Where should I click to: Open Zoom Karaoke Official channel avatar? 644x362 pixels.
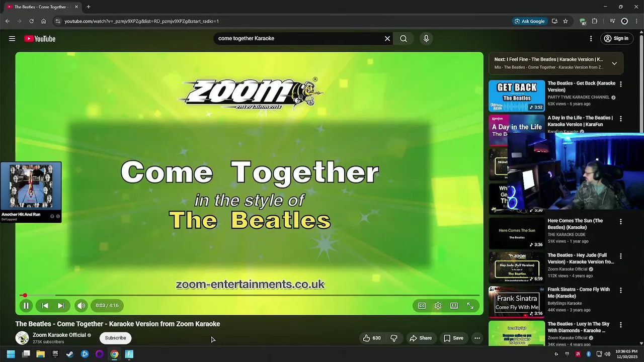(22, 338)
